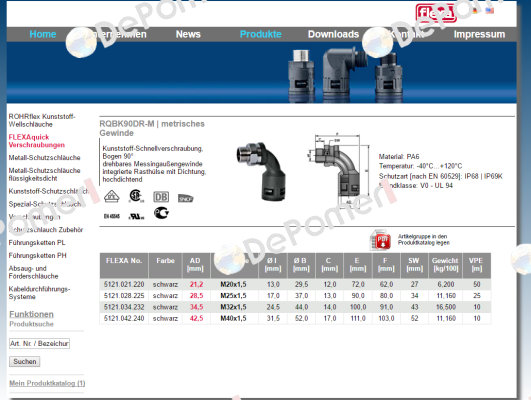Click the VPE [m] column header
The width and height of the screenshot is (531, 400).
[476, 265]
